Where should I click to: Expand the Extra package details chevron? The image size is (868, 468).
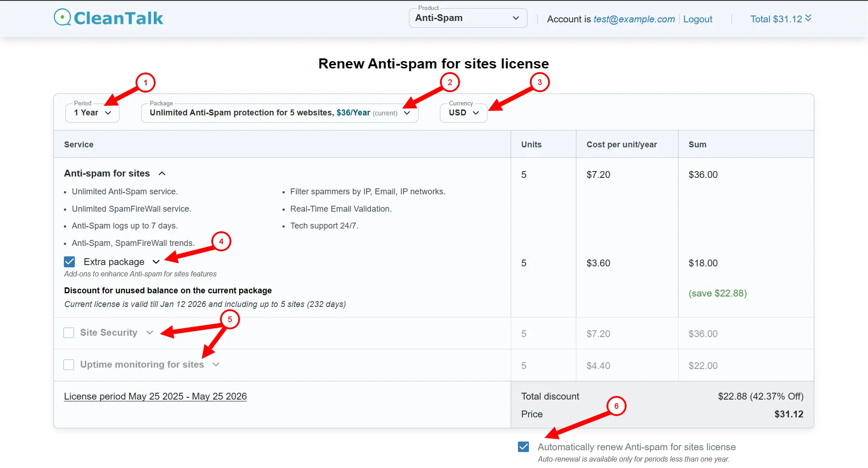(x=156, y=262)
